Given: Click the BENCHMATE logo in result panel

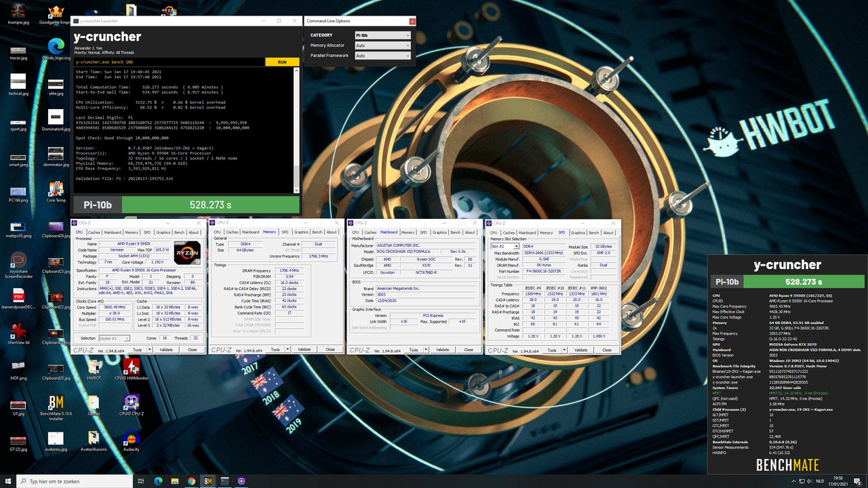Looking at the screenshot, I should click(x=787, y=465).
